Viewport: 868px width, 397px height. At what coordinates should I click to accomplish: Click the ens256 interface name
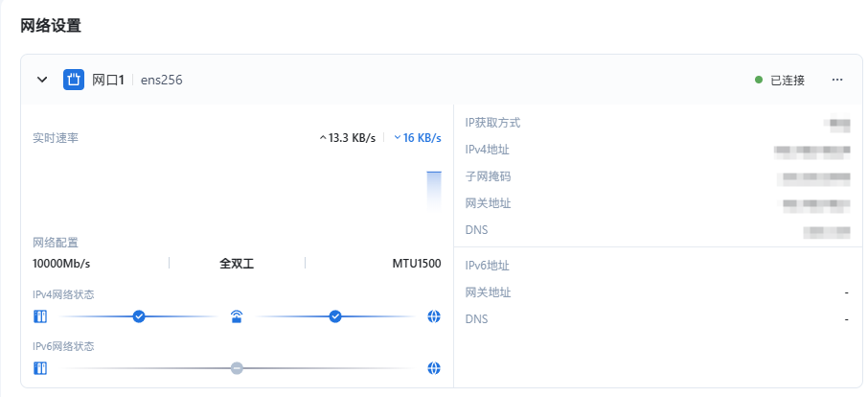161,81
